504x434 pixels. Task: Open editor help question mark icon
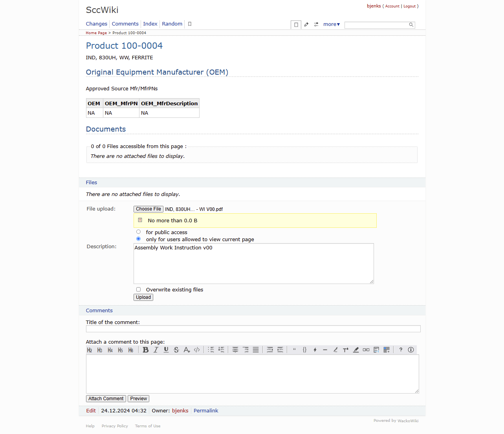(401, 350)
